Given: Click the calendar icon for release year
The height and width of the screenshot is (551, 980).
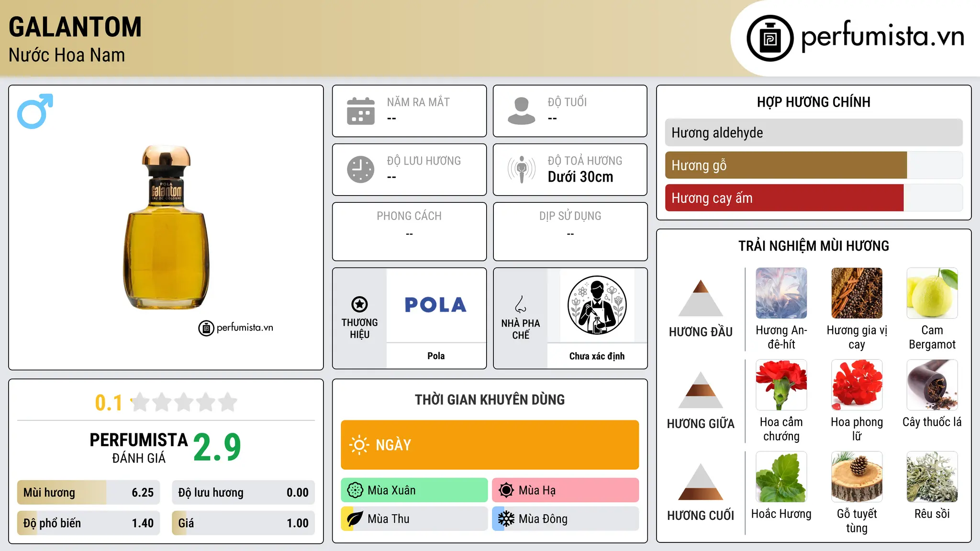Looking at the screenshot, I should tap(361, 111).
